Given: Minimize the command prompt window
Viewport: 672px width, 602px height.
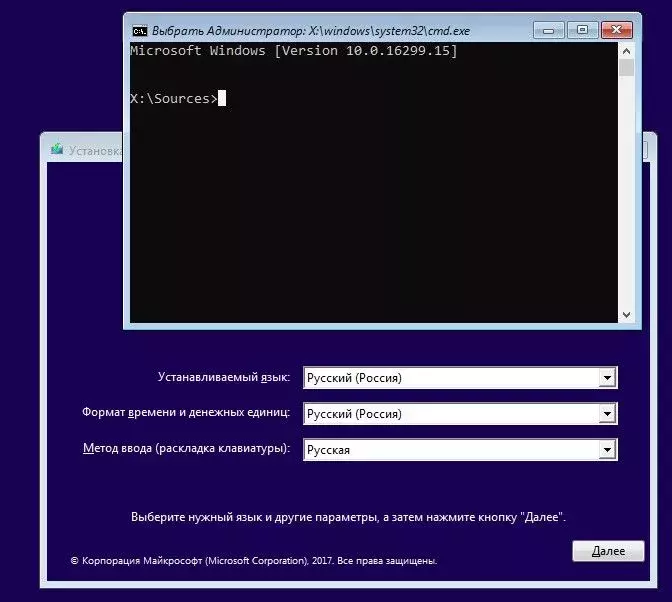Looking at the screenshot, I should pyautogui.click(x=548, y=30).
